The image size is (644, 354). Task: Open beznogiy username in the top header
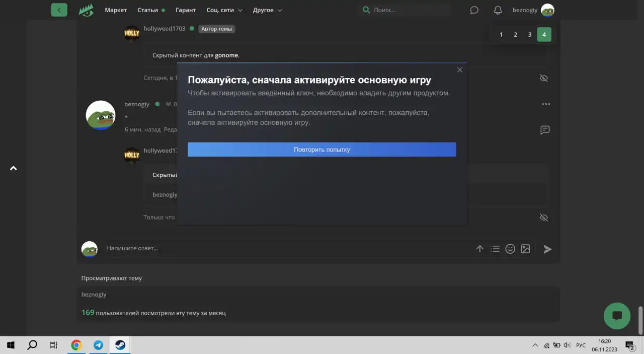coord(525,10)
